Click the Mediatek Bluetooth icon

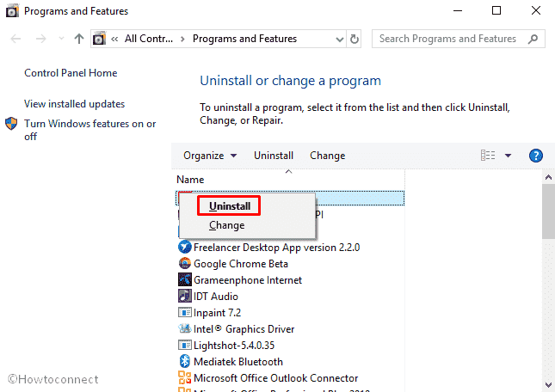coord(184,361)
